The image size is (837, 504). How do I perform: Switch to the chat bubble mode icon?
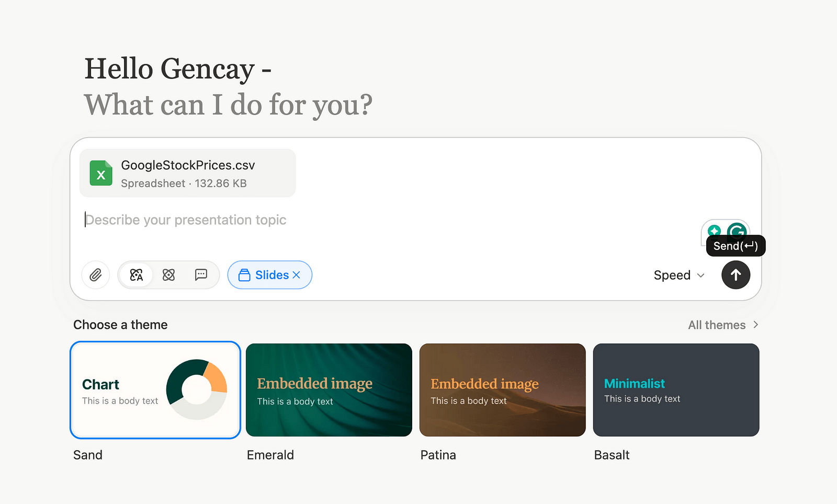click(201, 275)
